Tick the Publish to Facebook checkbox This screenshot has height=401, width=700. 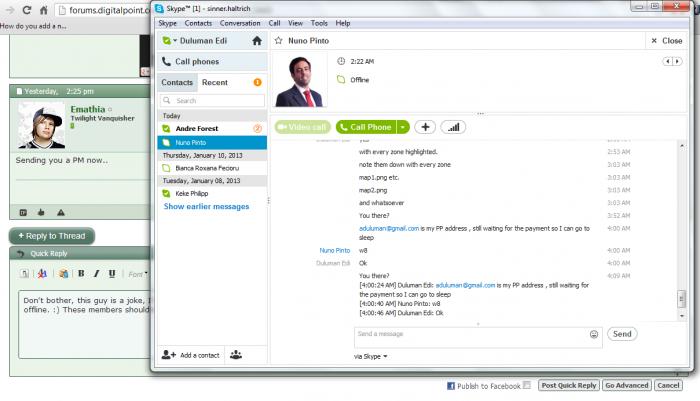pos(527,384)
